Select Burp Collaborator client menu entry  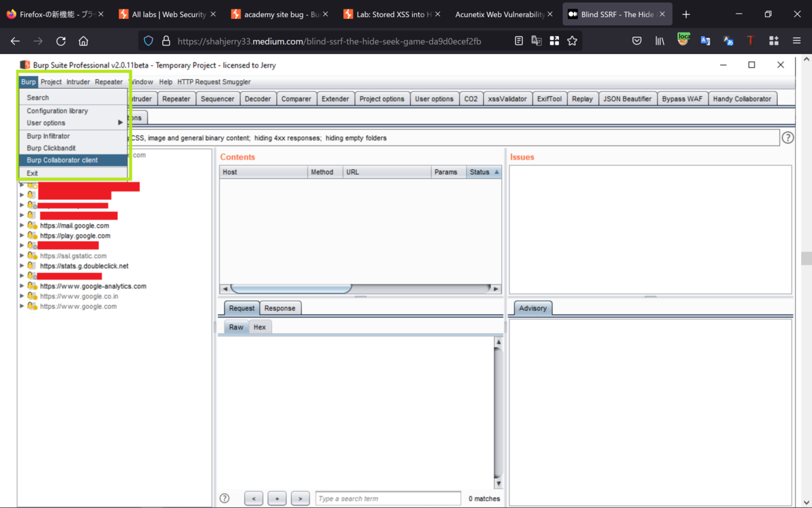pyautogui.click(x=73, y=160)
